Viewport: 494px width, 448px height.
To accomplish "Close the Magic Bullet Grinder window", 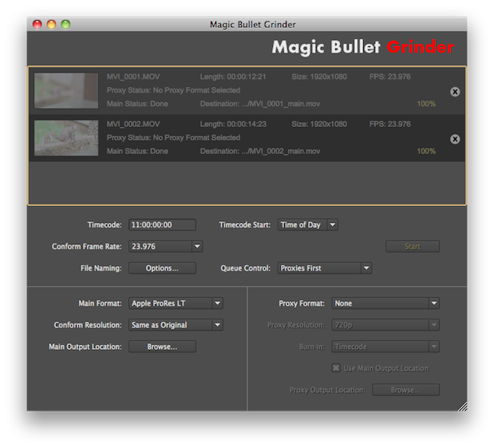I will tap(38, 24).
